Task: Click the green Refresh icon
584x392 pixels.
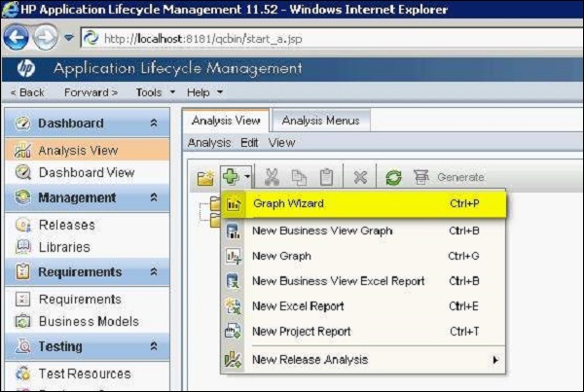Action: (393, 177)
